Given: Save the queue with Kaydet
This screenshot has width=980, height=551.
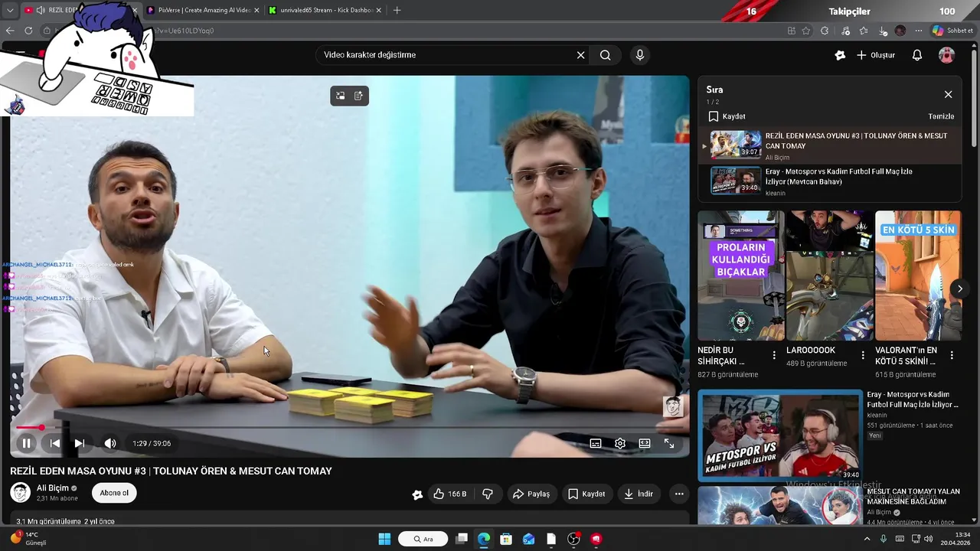Looking at the screenshot, I should click(x=727, y=116).
